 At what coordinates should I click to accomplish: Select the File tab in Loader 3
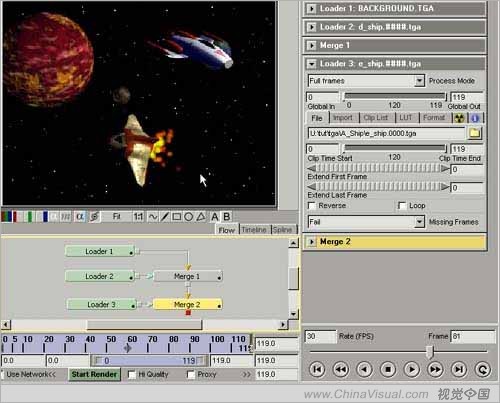(x=317, y=118)
